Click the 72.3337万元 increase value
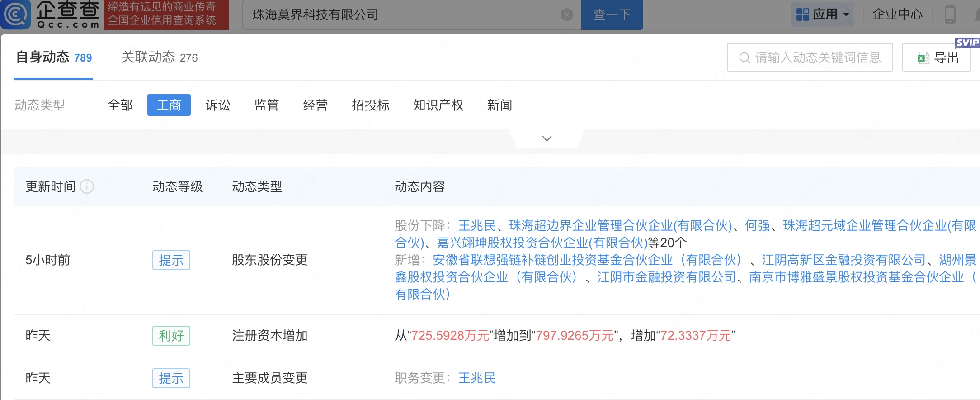This screenshot has width=980, height=400. click(696, 336)
